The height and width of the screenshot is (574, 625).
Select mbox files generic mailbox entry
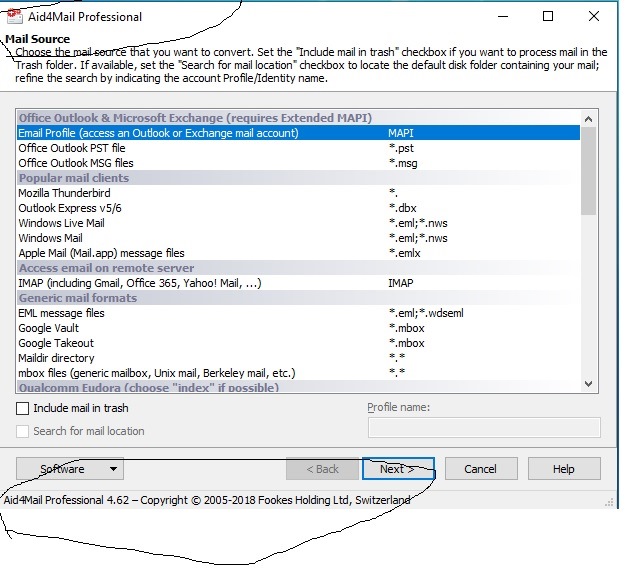point(298,373)
